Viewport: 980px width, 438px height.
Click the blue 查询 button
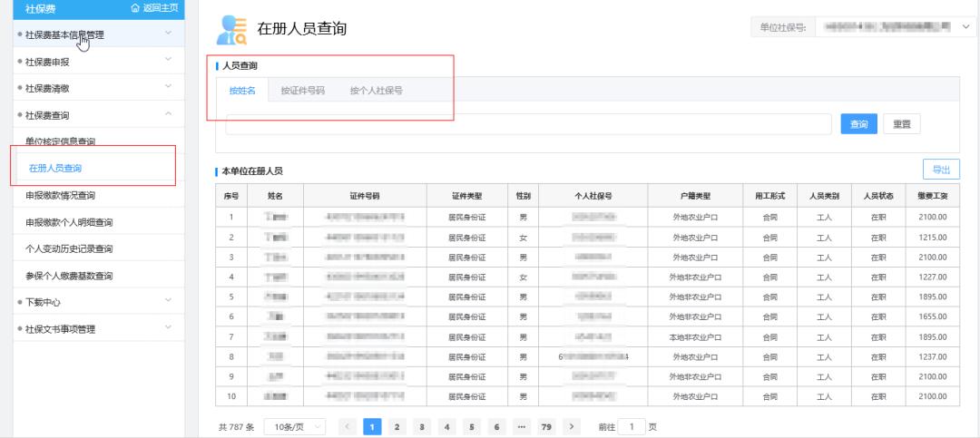tap(858, 124)
